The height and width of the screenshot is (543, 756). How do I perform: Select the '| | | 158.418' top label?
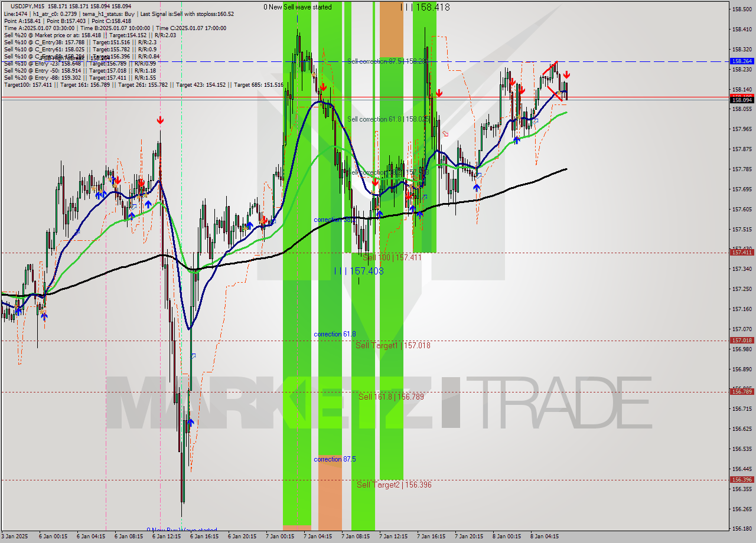pos(425,7)
